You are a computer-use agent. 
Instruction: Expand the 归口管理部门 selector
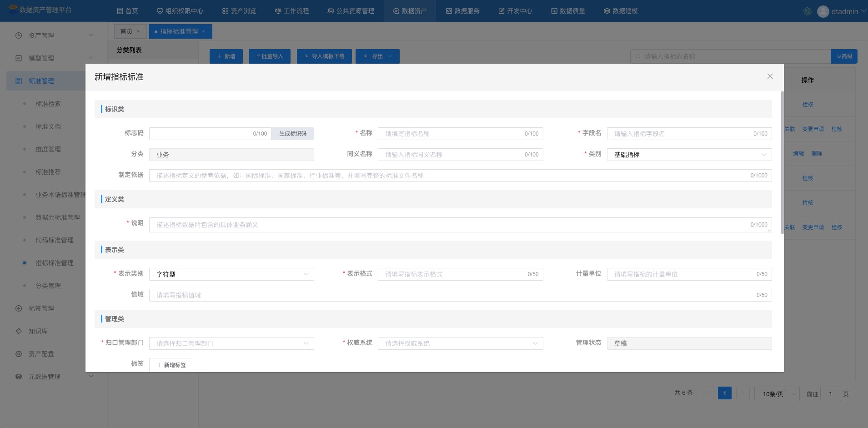click(x=231, y=343)
